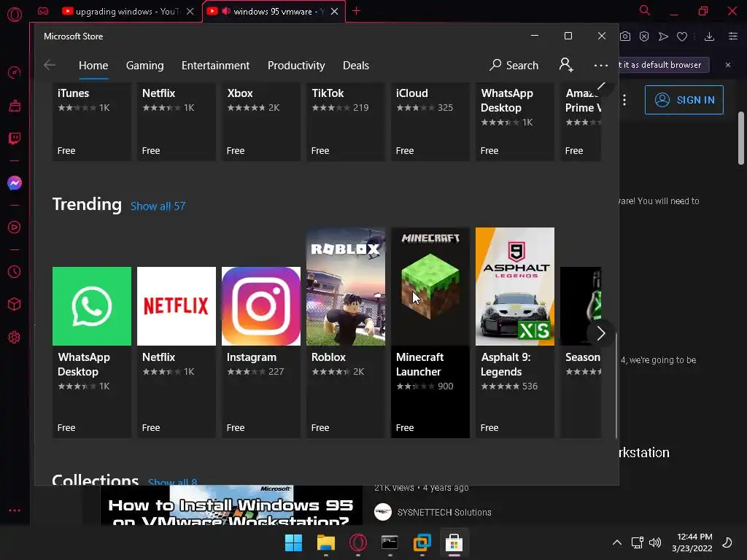This screenshot has height=560, width=747.
Task: Open the Xbox app card
Action: pyautogui.click(x=261, y=122)
